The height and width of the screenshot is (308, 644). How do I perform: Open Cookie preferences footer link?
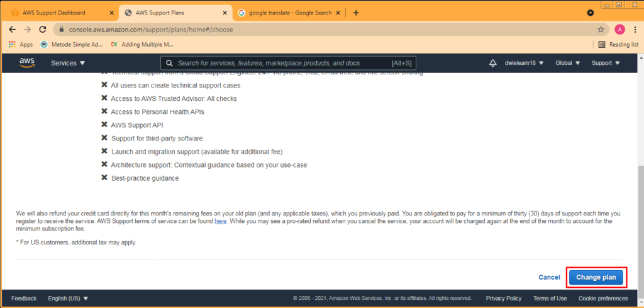(x=603, y=298)
